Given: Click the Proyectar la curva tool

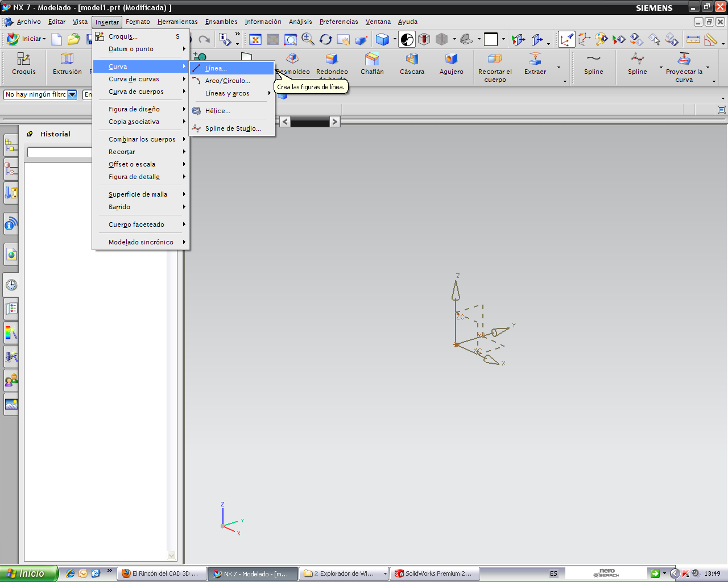Looking at the screenshot, I should (x=684, y=68).
